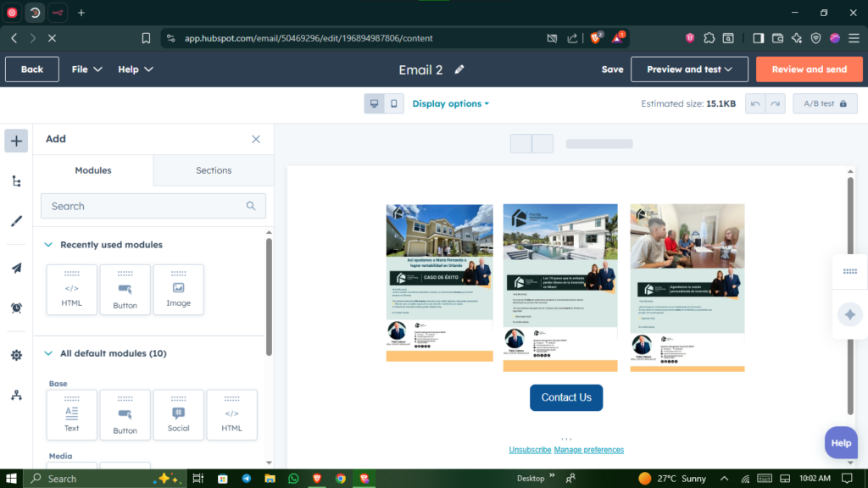Click Review and send button
This screenshot has width=868, height=488.
(810, 69)
